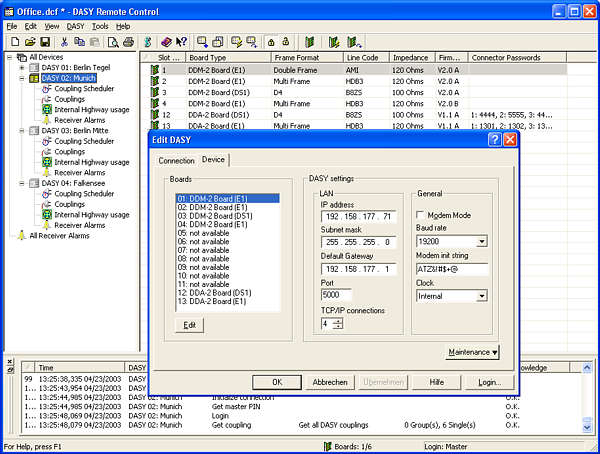The width and height of the screenshot is (600, 454).
Task: Open the Tools menu
Action: [100, 26]
